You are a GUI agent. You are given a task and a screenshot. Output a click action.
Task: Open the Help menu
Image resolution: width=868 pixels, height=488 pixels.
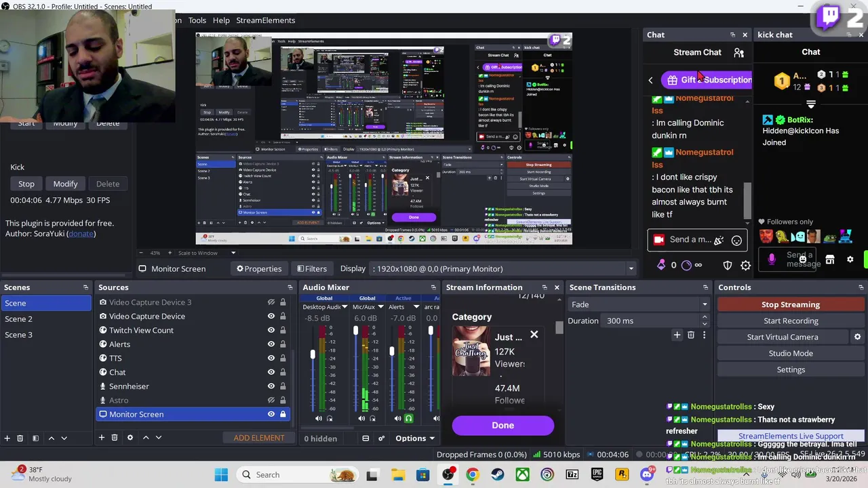221,20
